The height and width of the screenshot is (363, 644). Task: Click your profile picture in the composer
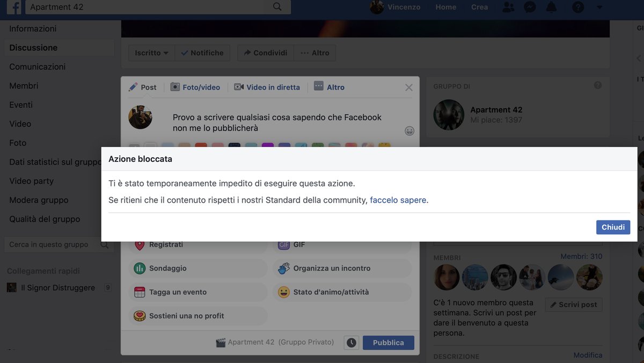point(141,117)
